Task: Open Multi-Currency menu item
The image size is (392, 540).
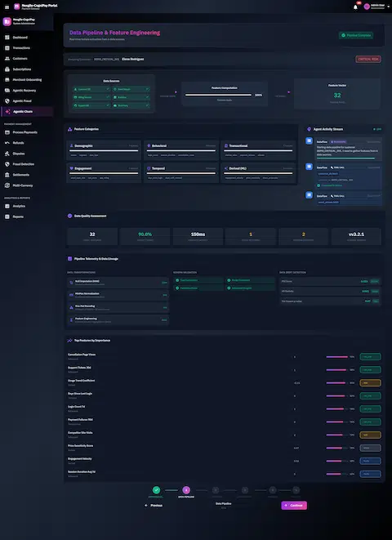Action: point(27,185)
